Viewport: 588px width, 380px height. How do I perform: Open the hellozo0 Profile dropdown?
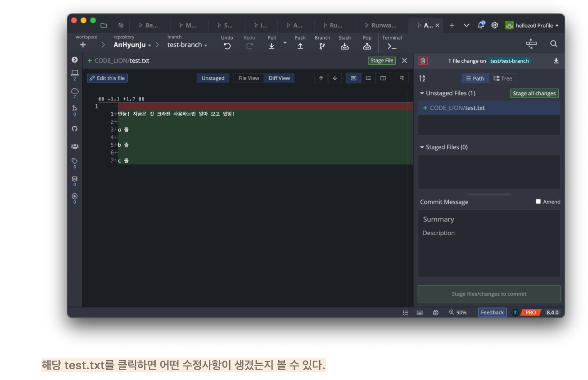(532, 25)
